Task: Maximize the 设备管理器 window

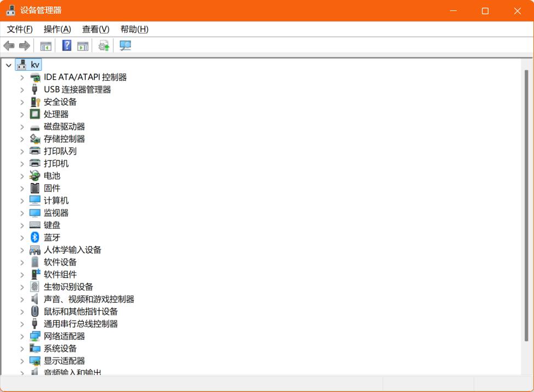Action: coord(485,11)
